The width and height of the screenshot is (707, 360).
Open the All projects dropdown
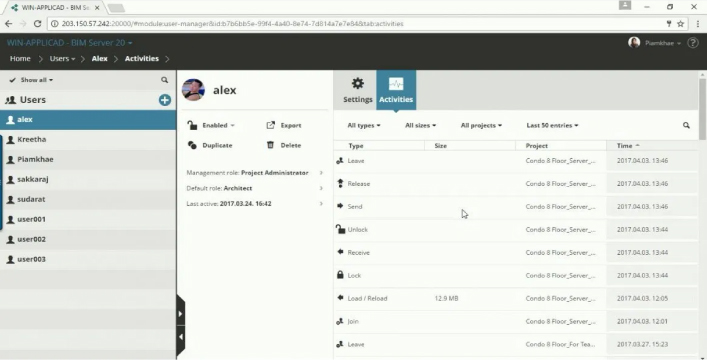point(481,125)
